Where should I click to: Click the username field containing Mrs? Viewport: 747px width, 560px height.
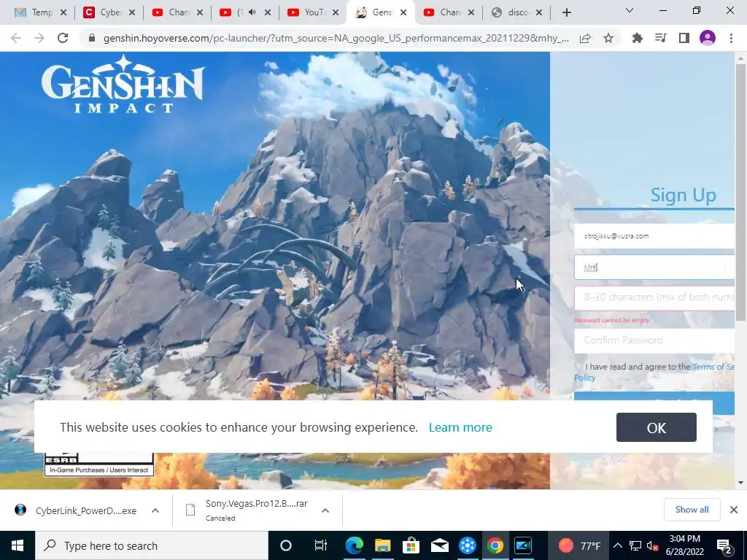click(x=654, y=267)
